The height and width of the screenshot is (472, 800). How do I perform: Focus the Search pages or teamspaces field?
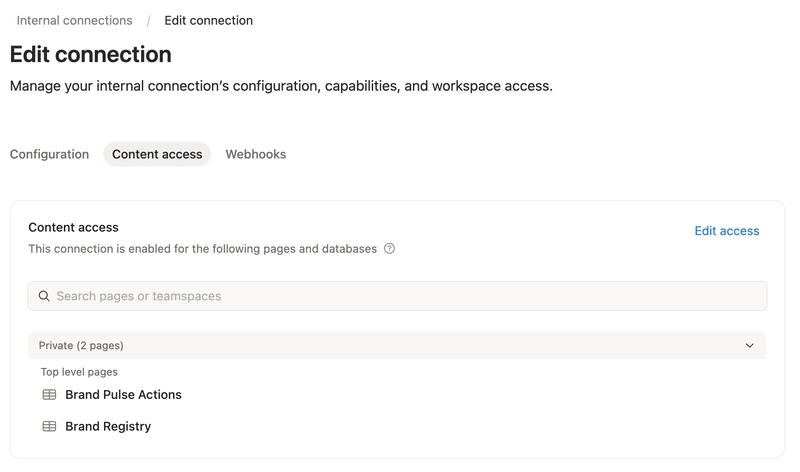[x=397, y=296]
